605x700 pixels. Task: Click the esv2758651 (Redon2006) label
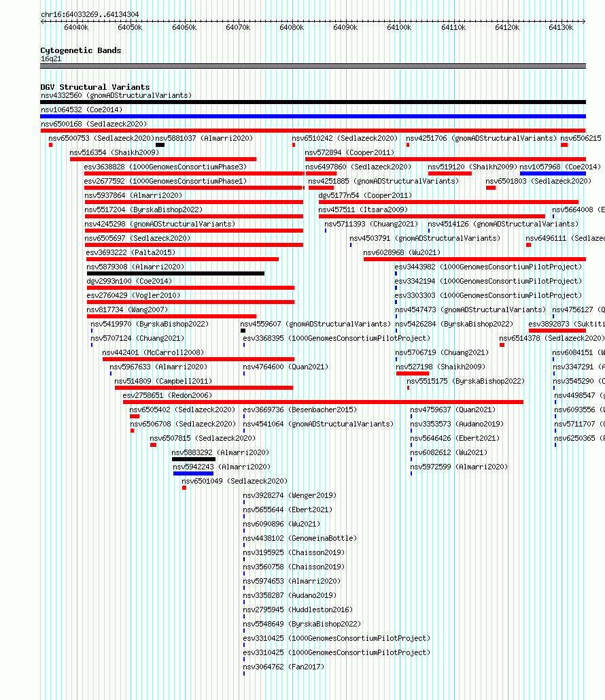(167, 395)
